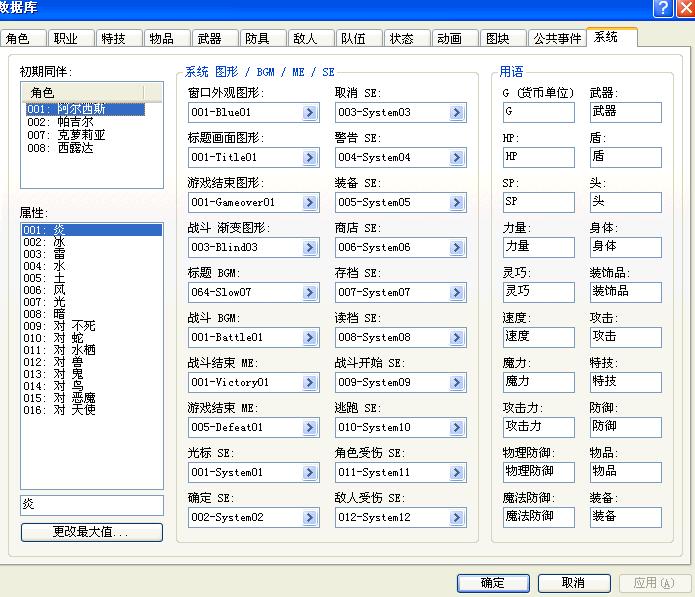Open the 窗口外观图形 file picker arrow
The image size is (695, 597).
coord(310,113)
